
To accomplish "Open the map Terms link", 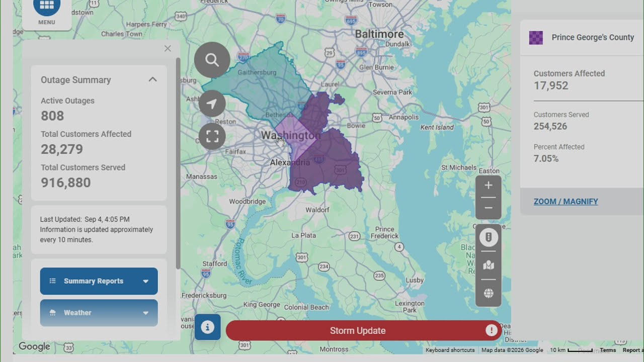I will pos(608,350).
